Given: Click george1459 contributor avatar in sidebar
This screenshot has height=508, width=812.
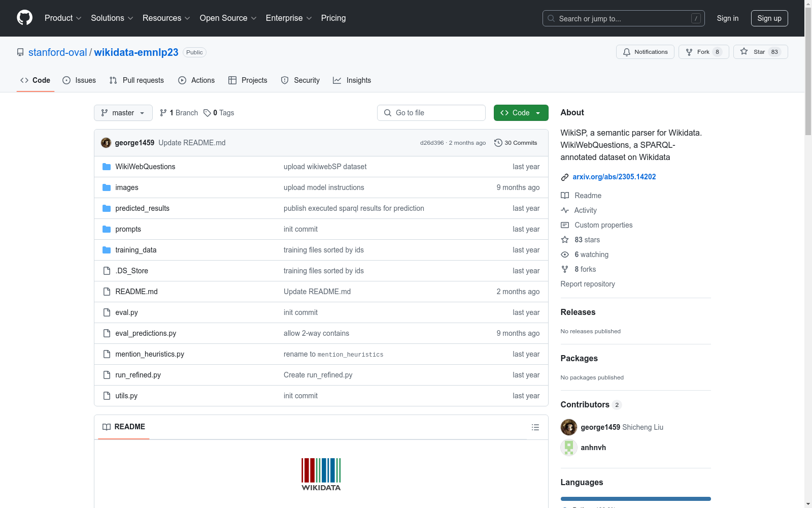Looking at the screenshot, I should click(569, 427).
